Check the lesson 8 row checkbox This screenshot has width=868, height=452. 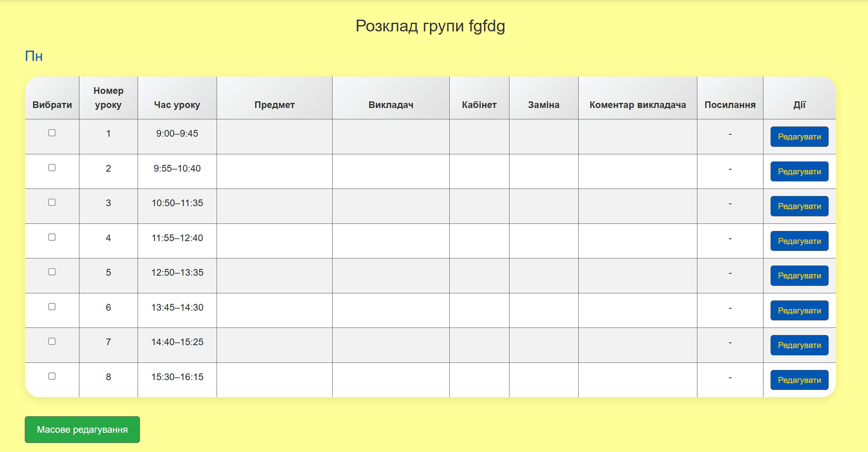[x=52, y=376]
